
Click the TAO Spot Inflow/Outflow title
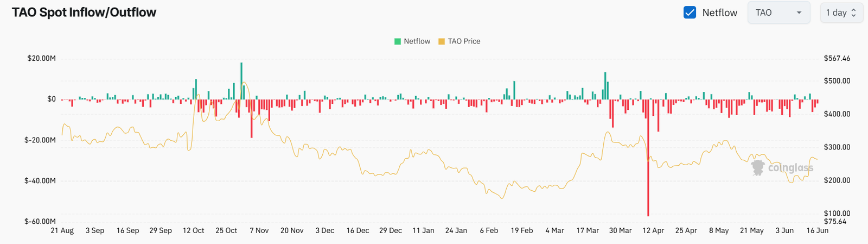tap(84, 12)
